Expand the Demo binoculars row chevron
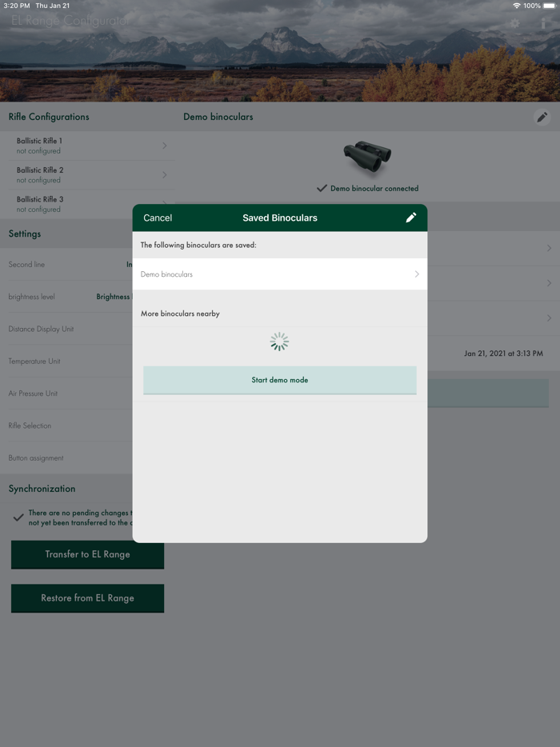This screenshot has height=747, width=560. click(417, 274)
